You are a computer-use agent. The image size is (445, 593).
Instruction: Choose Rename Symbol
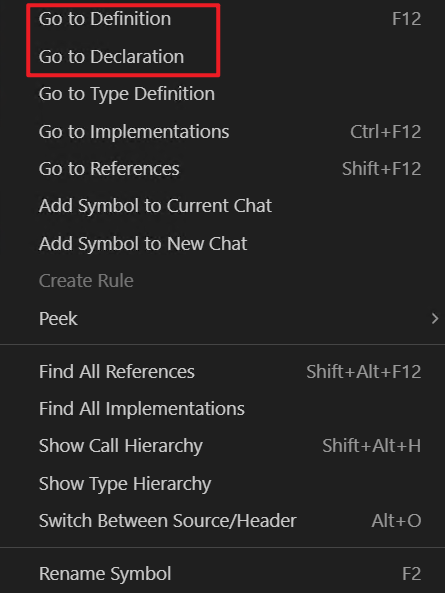pos(222,574)
